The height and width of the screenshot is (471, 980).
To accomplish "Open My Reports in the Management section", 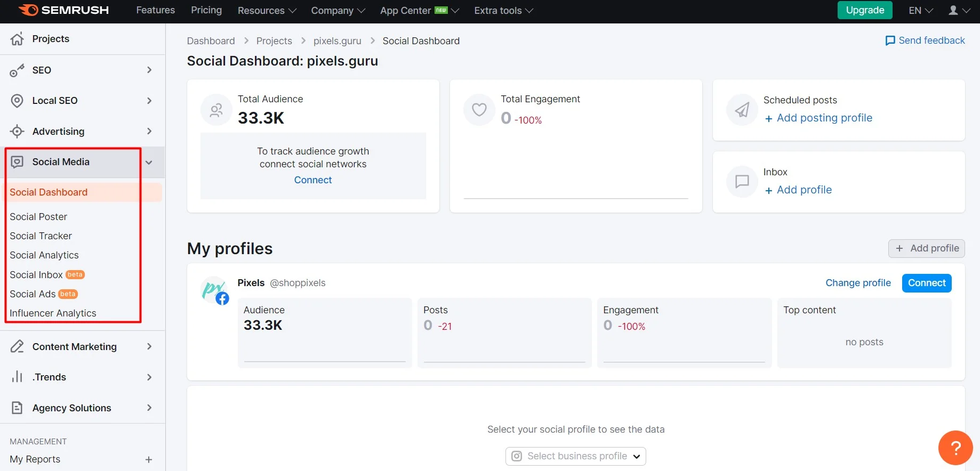I will (35, 459).
